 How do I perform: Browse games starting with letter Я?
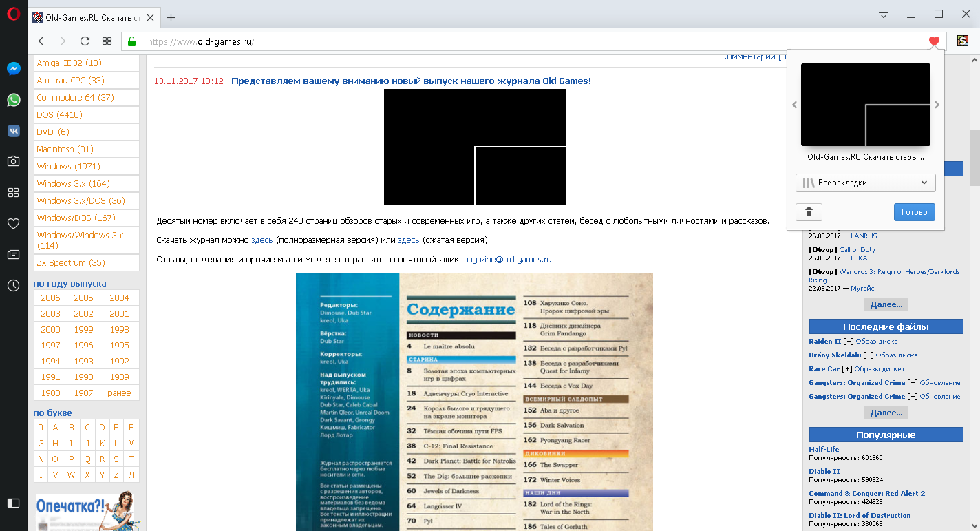tap(131, 475)
